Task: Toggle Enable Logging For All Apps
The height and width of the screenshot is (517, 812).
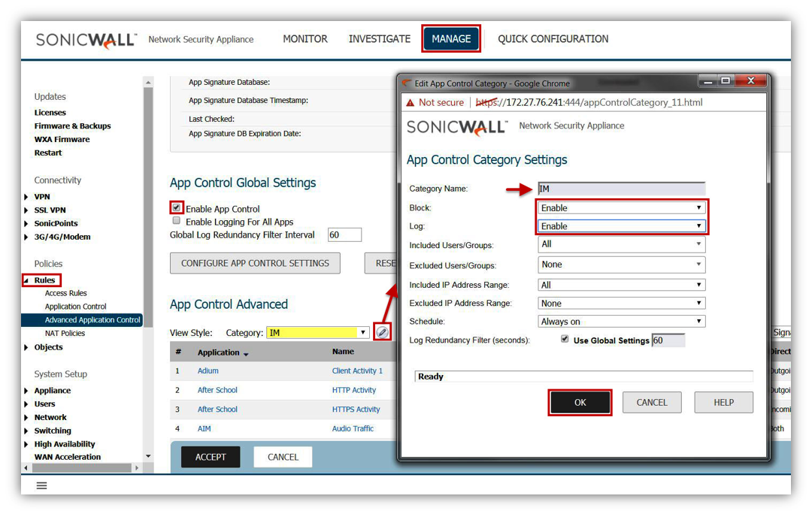Action: pyautogui.click(x=177, y=222)
